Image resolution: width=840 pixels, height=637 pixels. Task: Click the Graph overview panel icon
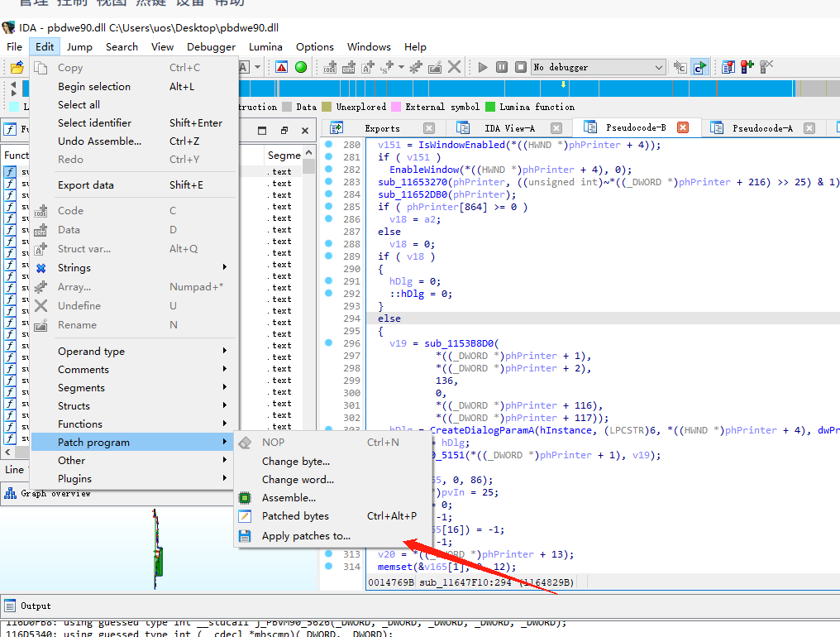[x=10, y=493]
